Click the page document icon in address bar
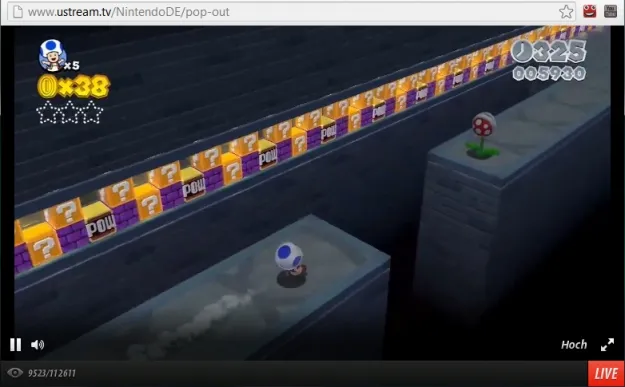 18,12
